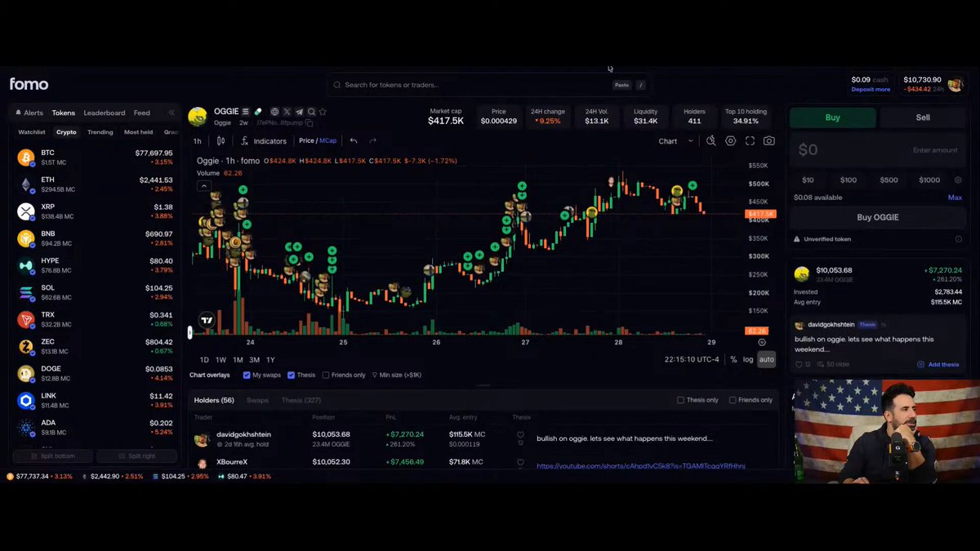Show unverified token info icon

coord(959,239)
